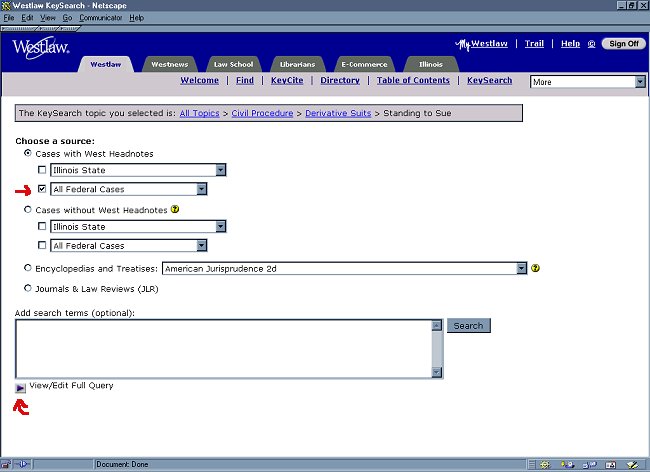Click Derivative Suits breadcrumb link

338,113
